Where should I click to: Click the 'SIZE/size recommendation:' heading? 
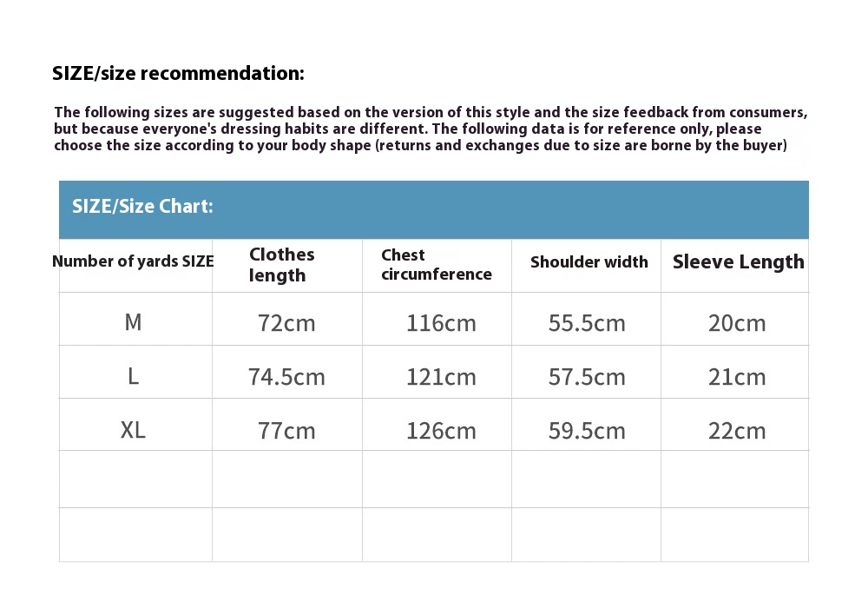[x=178, y=74]
